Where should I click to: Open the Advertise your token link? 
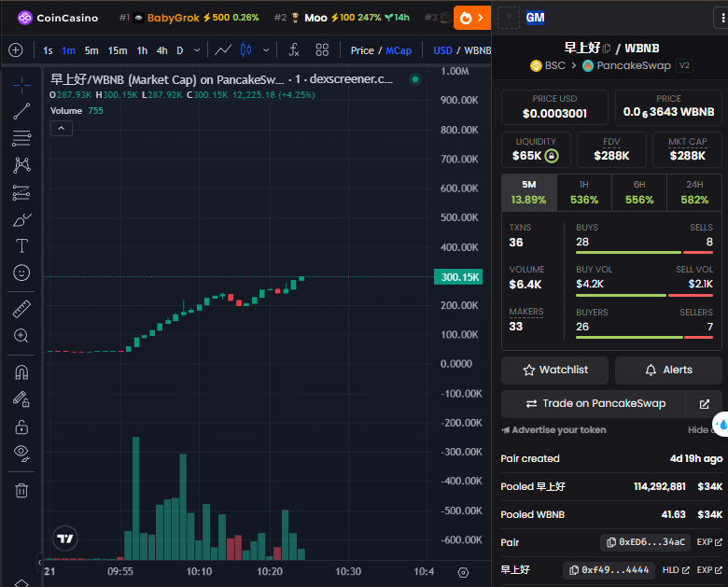pyautogui.click(x=553, y=430)
